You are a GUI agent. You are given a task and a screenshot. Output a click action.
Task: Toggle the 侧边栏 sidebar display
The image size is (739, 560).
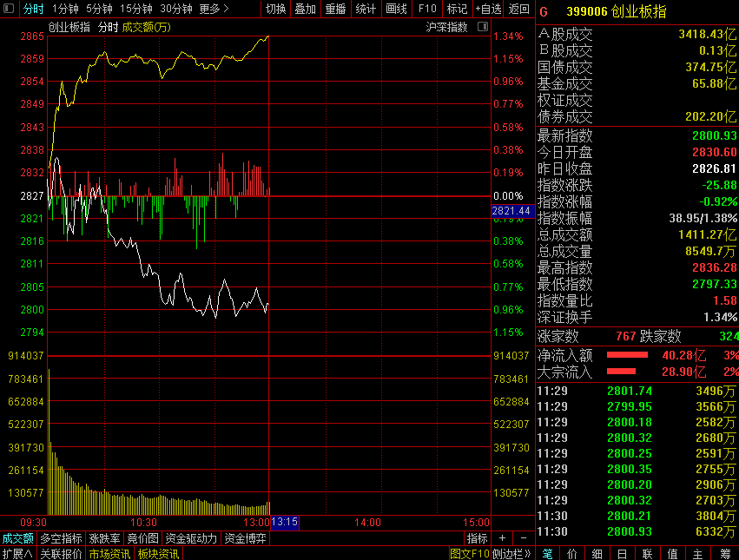[x=511, y=553]
